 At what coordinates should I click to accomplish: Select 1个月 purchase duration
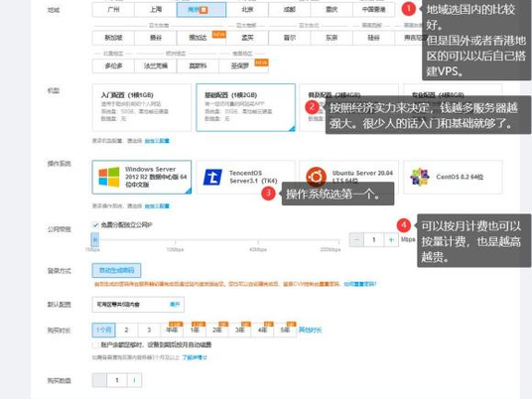(x=104, y=330)
